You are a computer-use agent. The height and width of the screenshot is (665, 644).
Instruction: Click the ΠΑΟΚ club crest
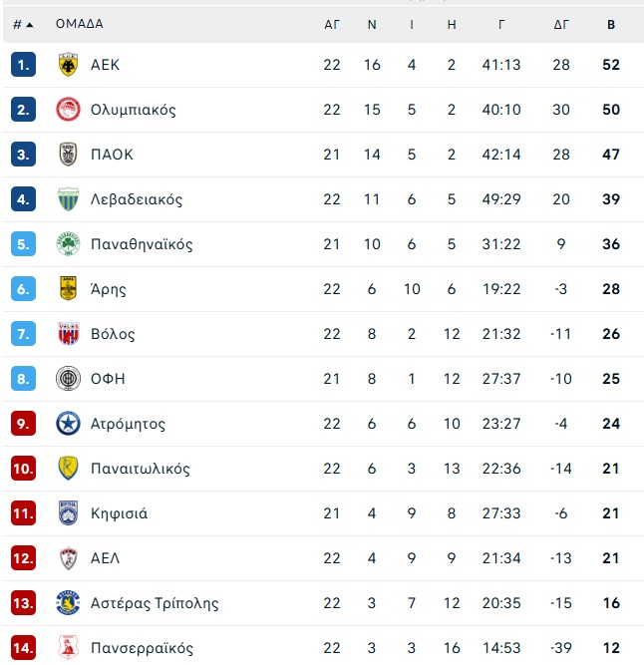[68, 155]
